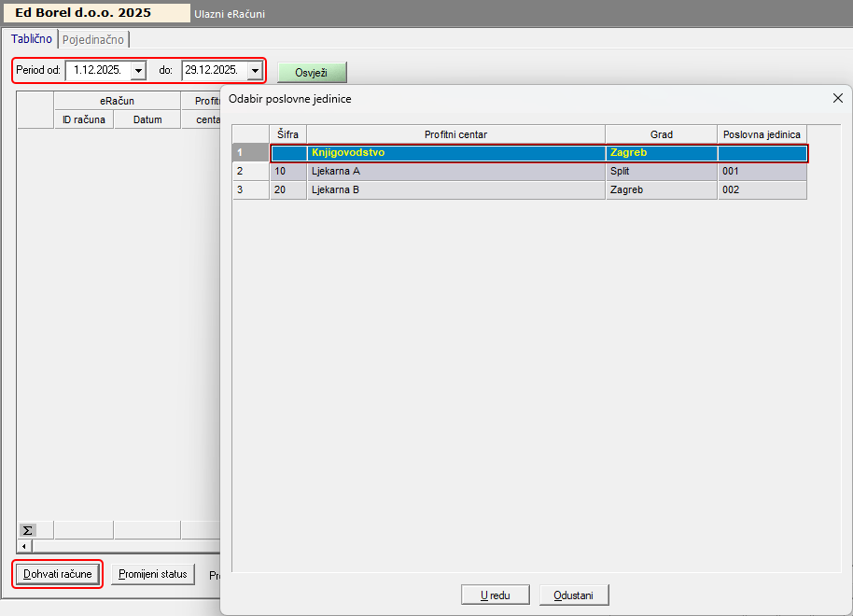Click the Šifra column header
Screen dimensions: 853x616
click(287, 134)
